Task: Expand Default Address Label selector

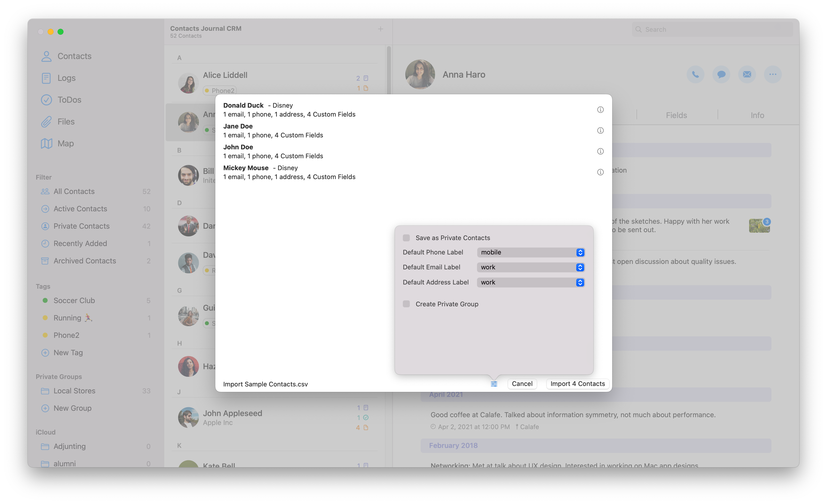Action: pyautogui.click(x=531, y=282)
